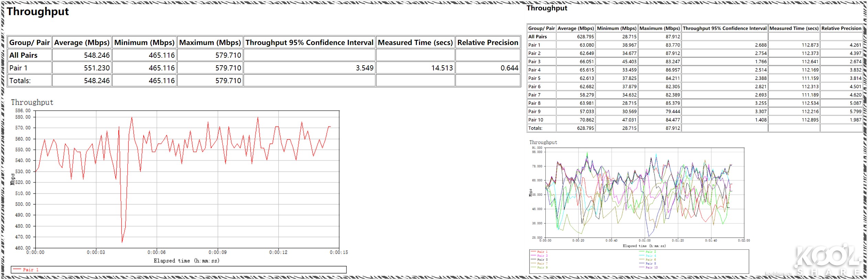The width and height of the screenshot is (868, 280).
Task: Select Pair 1 average value 63.080
Action: [x=587, y=45]
